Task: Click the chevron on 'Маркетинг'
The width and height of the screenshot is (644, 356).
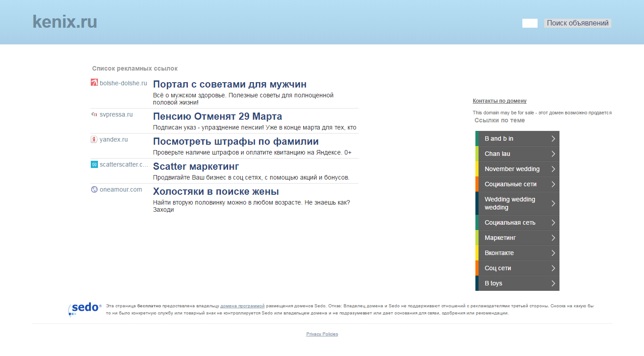Action: [553, 238]
